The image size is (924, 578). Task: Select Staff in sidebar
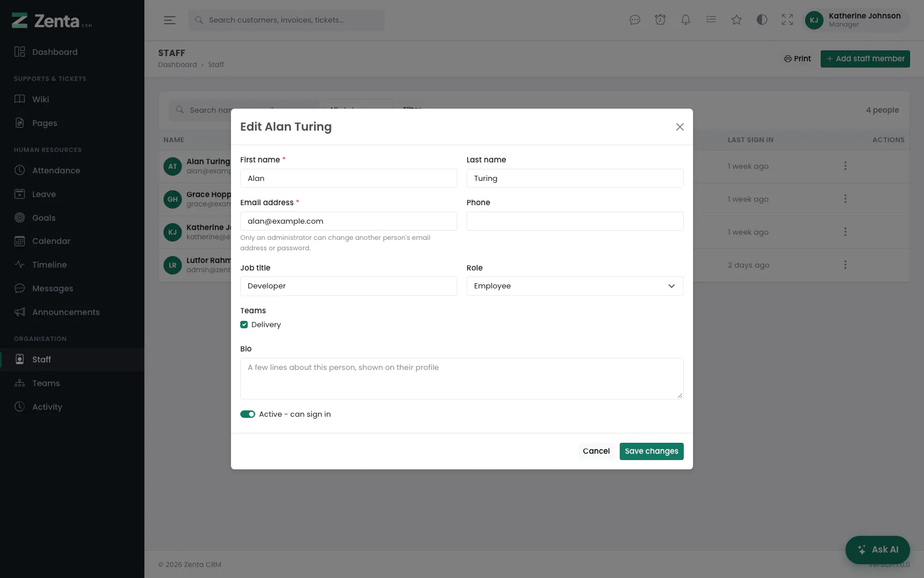coord(72,360)
